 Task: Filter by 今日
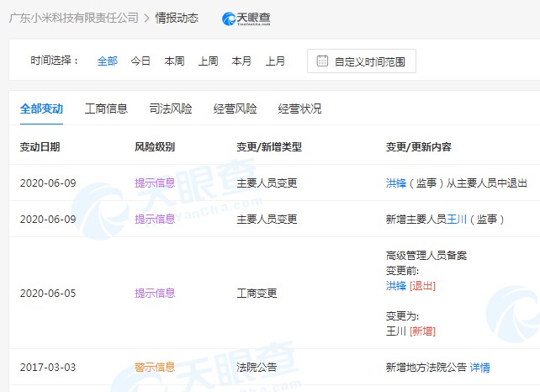pos(140,61)
